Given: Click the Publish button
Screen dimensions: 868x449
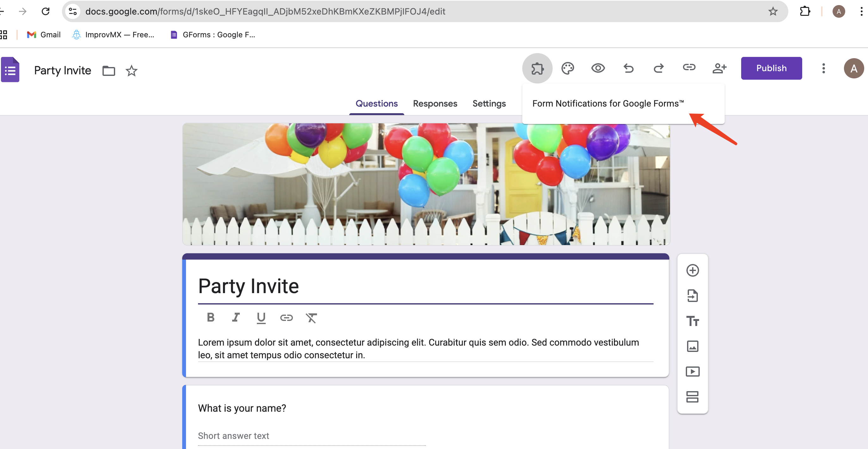Looking at the screenshot, I should pyautogui.click(x=771, y=68).
